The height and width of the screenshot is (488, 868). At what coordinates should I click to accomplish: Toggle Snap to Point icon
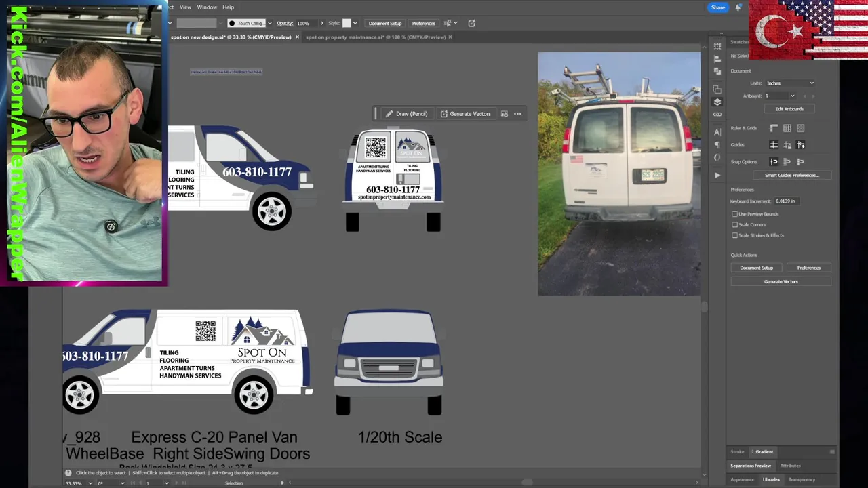coord(774,162)
